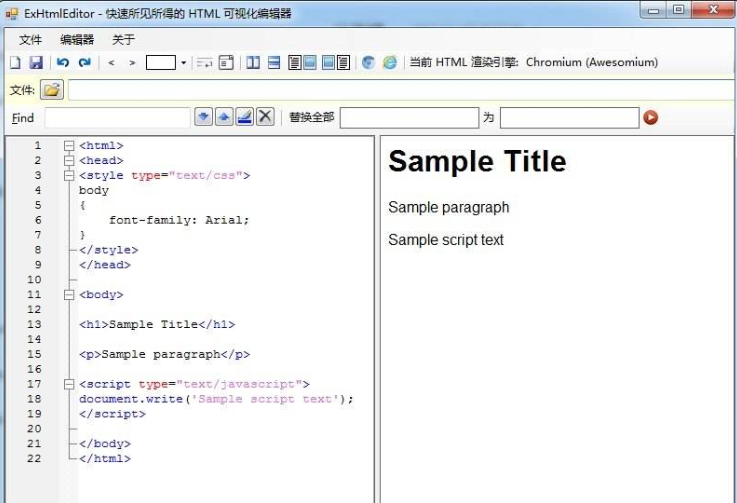This screenshot has width=737, height=503.
Task: Focus the Find text box
Action: click(118, 118)
